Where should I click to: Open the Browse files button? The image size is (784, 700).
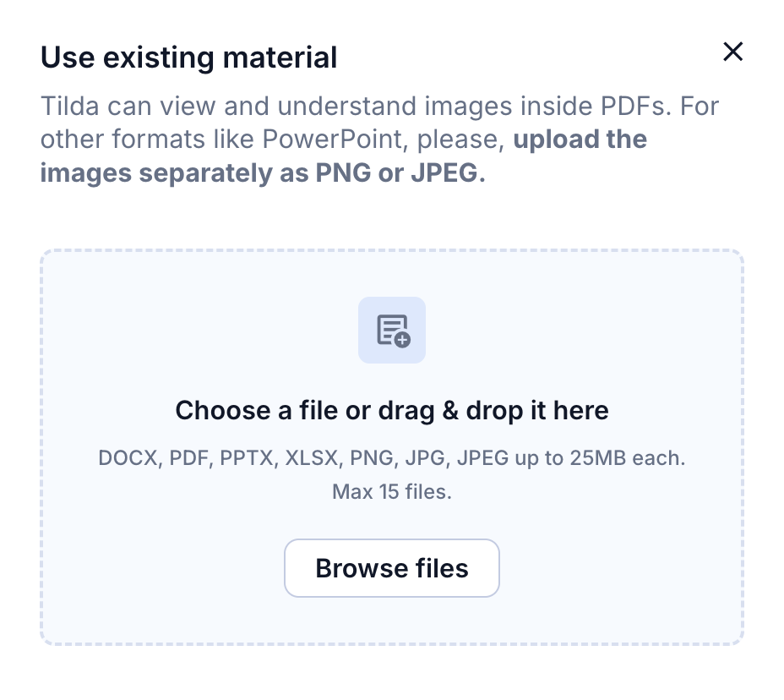coord(392,568)
